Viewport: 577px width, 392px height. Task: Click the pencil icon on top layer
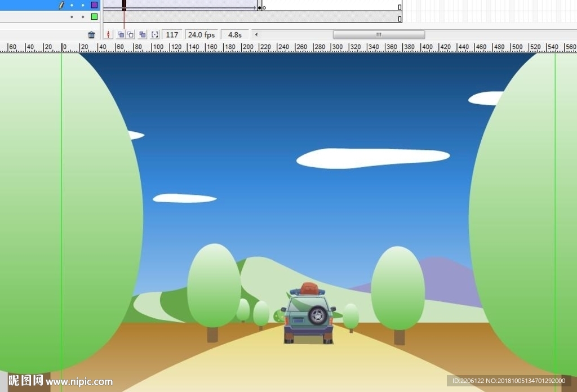point(61,5)
